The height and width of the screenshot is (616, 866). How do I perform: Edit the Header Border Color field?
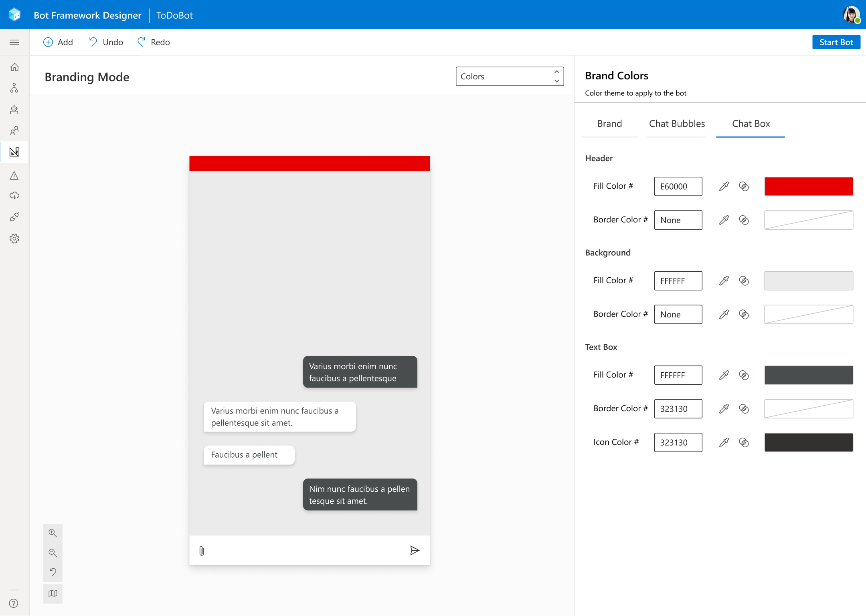[678, 220]
